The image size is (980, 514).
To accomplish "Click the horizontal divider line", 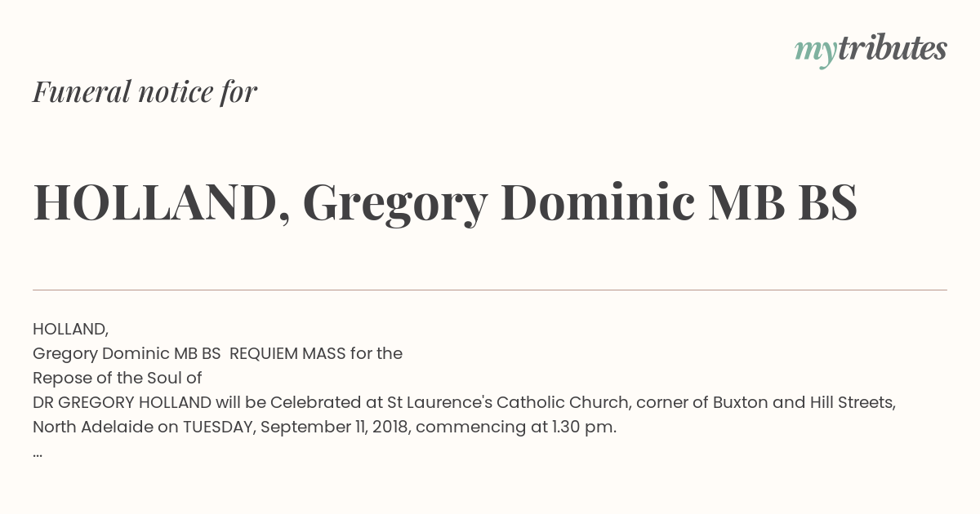I will pos(490,290).
